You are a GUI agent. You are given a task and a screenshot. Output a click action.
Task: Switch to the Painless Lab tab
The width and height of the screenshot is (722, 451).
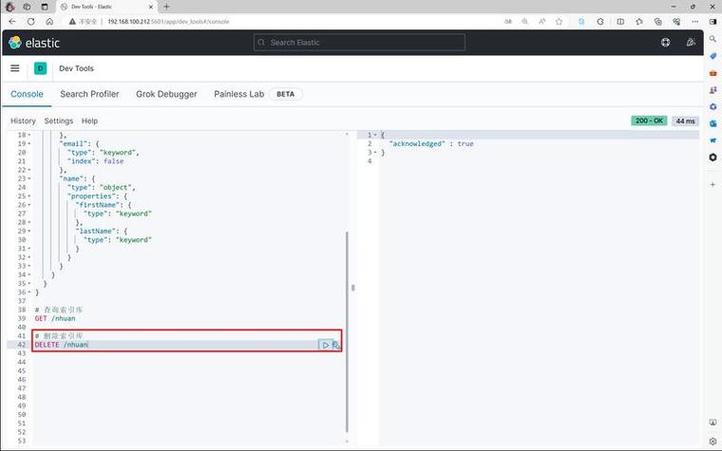[239, 94]
